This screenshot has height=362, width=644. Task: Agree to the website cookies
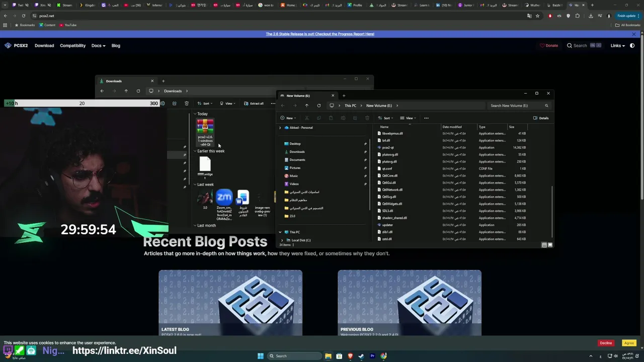point(629,343)
